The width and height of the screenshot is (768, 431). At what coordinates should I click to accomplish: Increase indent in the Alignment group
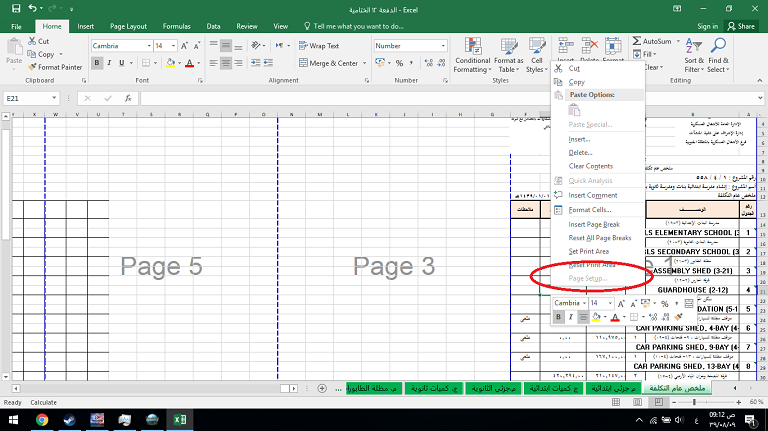point(268,63)
